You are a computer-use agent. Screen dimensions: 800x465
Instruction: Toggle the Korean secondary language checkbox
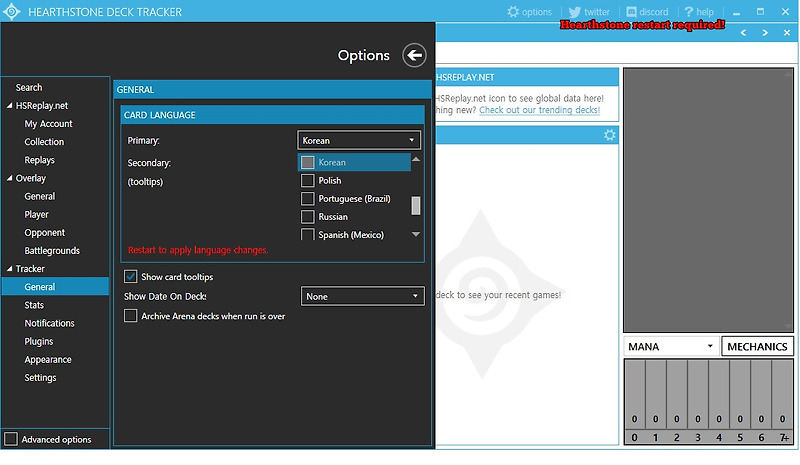tap(307, 162)
